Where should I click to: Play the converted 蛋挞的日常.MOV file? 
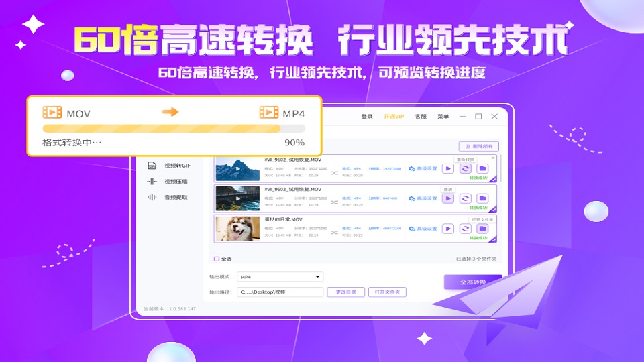447,229
